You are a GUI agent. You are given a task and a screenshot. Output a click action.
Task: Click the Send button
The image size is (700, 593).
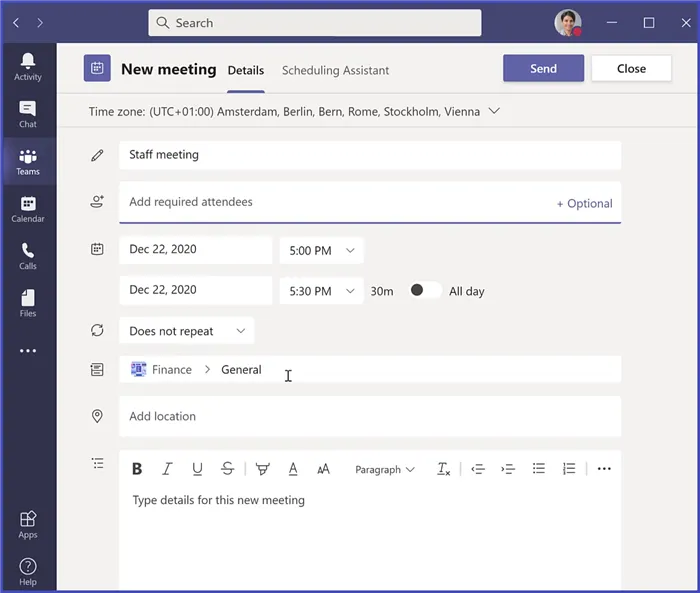point(543,68)
